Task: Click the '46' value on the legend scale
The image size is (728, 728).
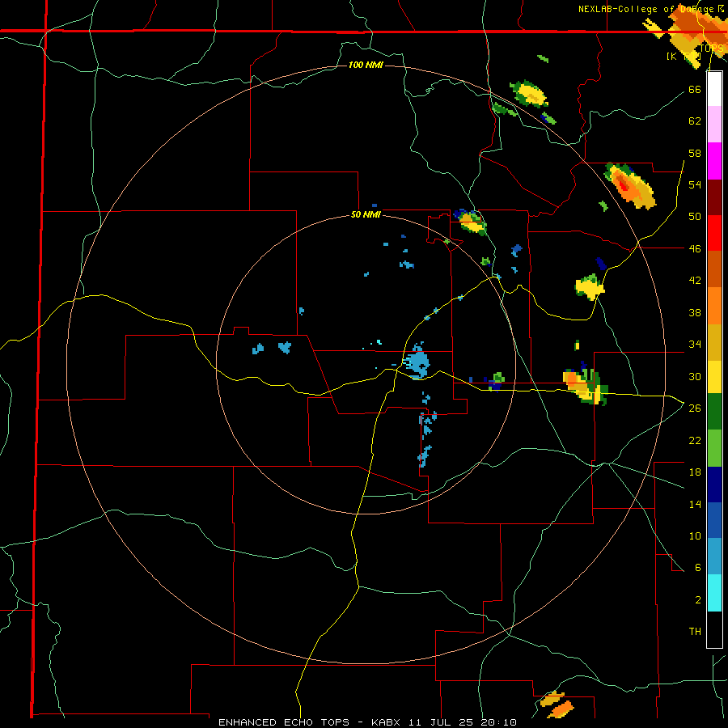Action: click(x=695, y=249)
